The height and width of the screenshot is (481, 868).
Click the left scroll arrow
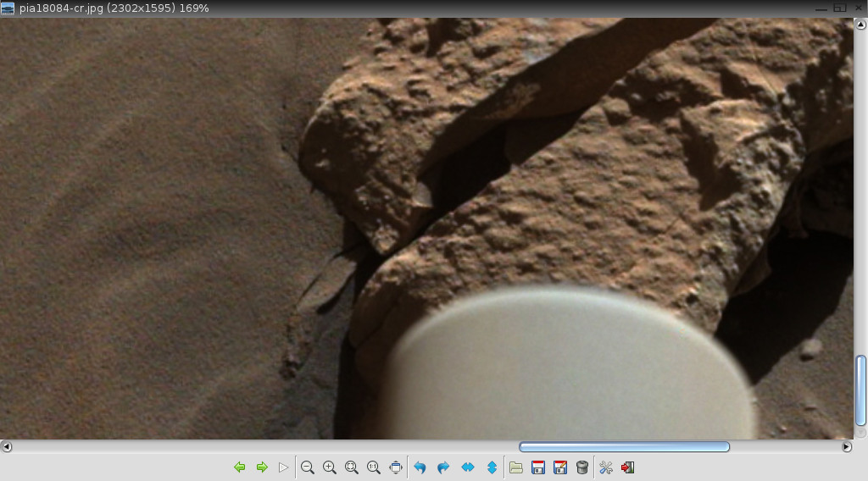pos(6,447)
